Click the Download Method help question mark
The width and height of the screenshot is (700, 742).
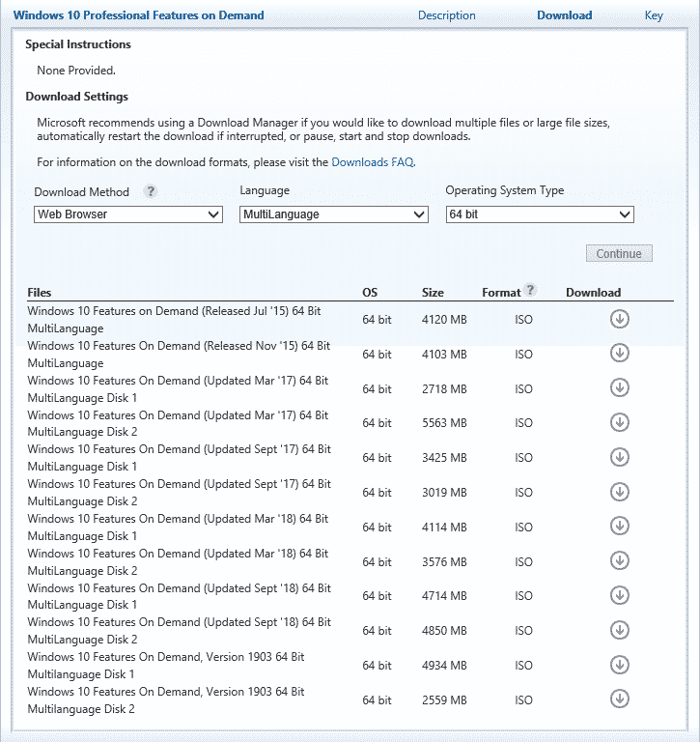(x=151, y=191)
